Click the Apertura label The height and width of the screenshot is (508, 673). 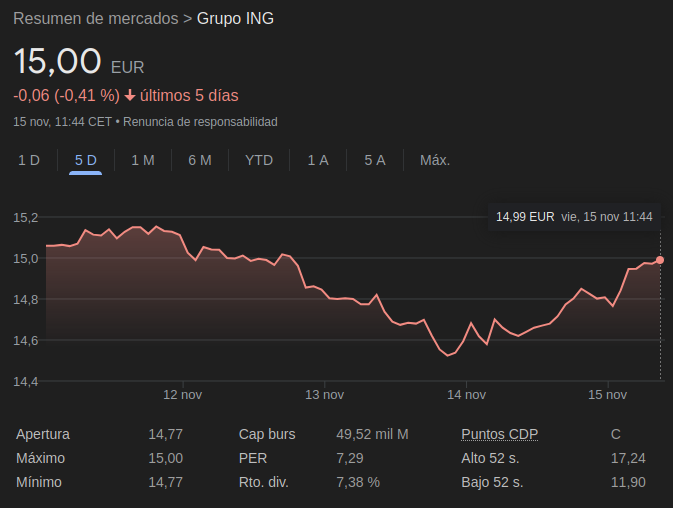click(x=43, y=434)
